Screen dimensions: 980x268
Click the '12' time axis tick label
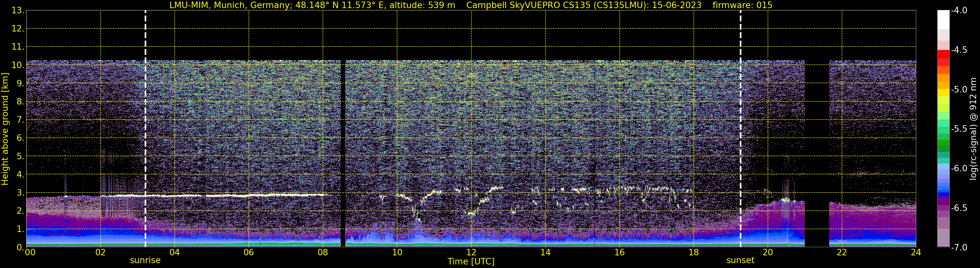pyautogui.click(x=471, y=252)
